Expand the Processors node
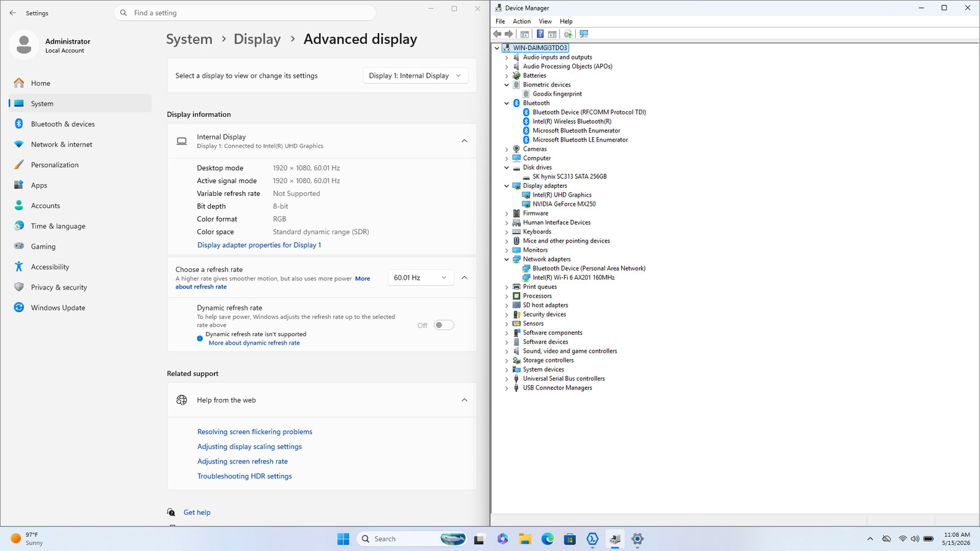Viewport: 980px width, 551px height. click(x=507, y=296)
